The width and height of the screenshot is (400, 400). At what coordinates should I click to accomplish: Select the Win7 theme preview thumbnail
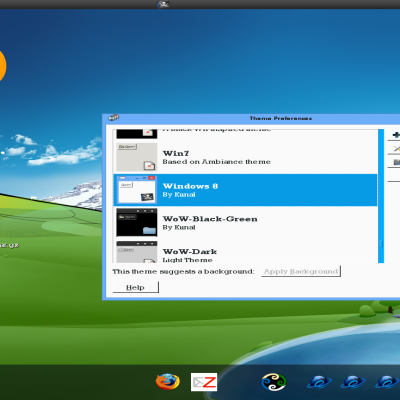pyautogui.click(x=137, y=157)
